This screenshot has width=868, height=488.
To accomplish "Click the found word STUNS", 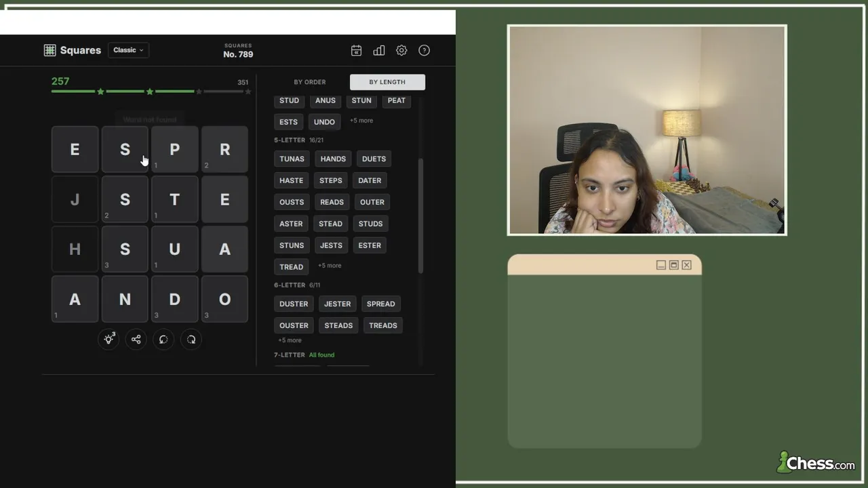I will point(292,245).
